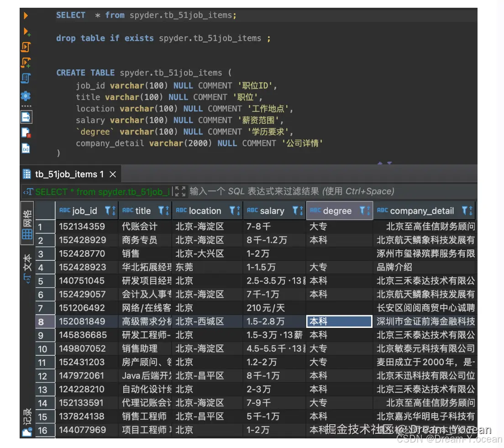The height and width of the screenshot is (448, 504).
Task: Open the explain execution plan icon
Action: [x=26, y=77]
